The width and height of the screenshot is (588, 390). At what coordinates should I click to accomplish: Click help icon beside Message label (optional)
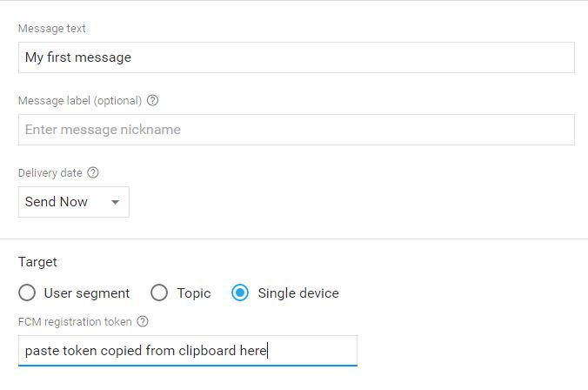pos(153,100)
